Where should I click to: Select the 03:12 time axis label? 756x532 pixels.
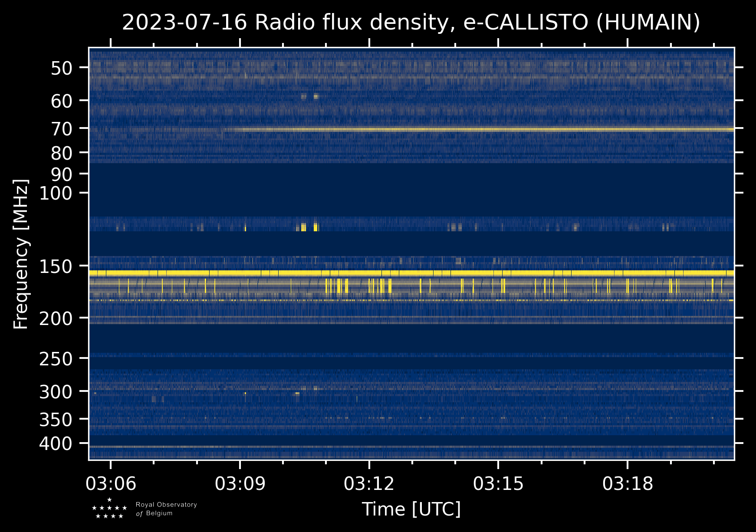[369, 483]
